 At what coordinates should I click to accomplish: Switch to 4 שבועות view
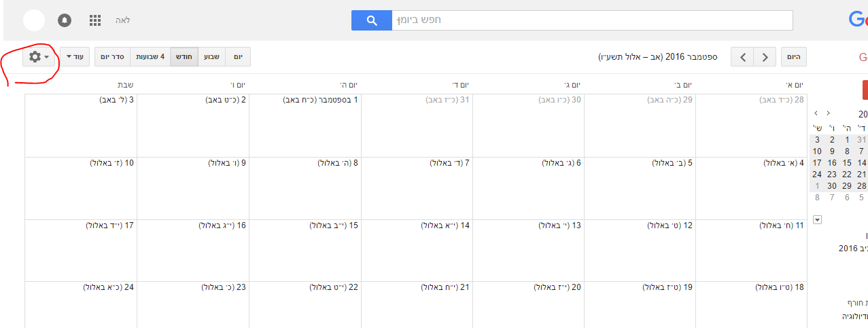[149, 57]
